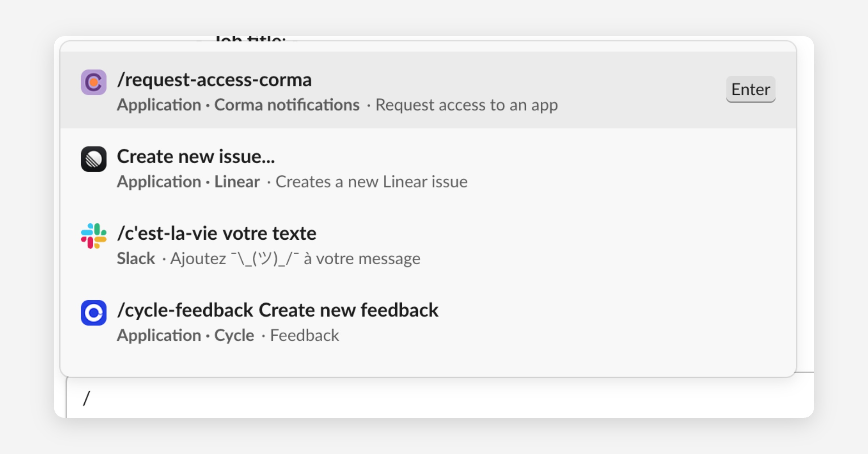Pick the /c'est-la-vie votre texte command
The image size is (868, 454).
(216, 233)
